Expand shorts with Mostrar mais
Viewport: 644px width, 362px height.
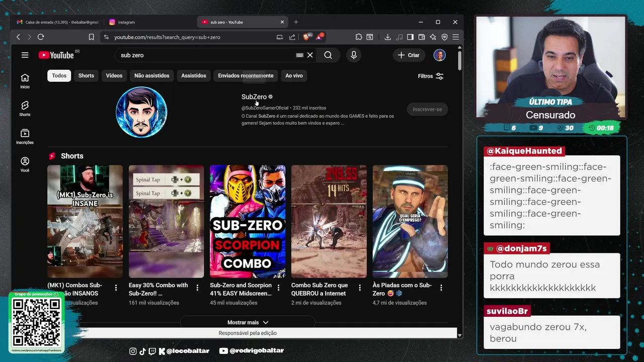click(248, 322)
